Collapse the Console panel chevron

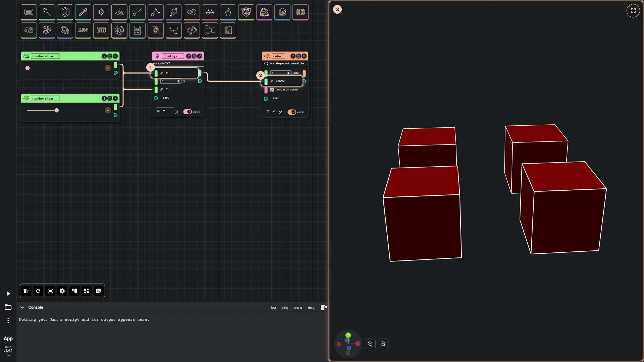point(22,307)
